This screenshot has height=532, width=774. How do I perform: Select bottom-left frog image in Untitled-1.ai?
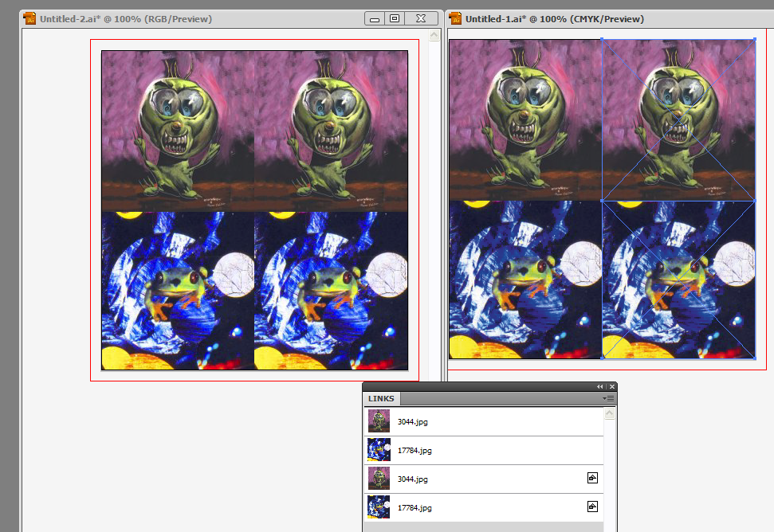[x=526, y=280]
